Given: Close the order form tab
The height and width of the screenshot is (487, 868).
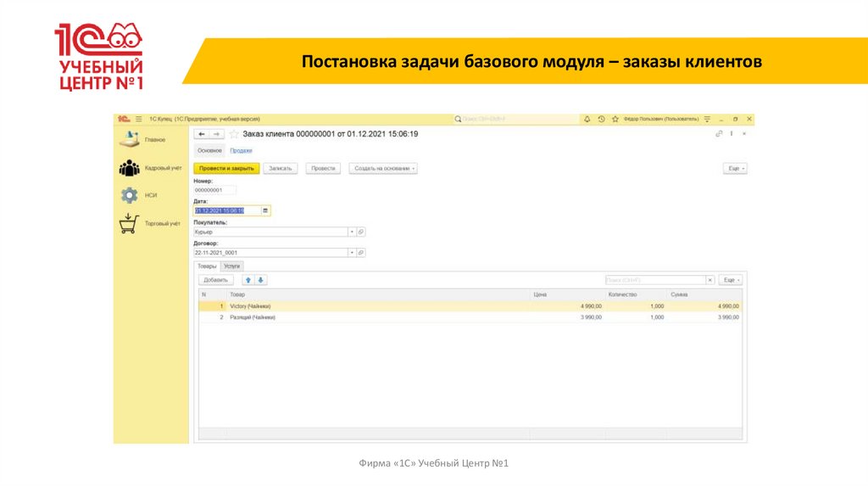Looking at the screenshot, I should (744, 133).
